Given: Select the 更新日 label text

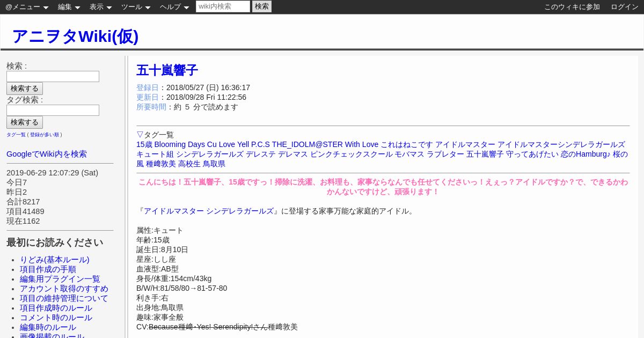Looking at the screenshot, I should click(x=148, y=97).
